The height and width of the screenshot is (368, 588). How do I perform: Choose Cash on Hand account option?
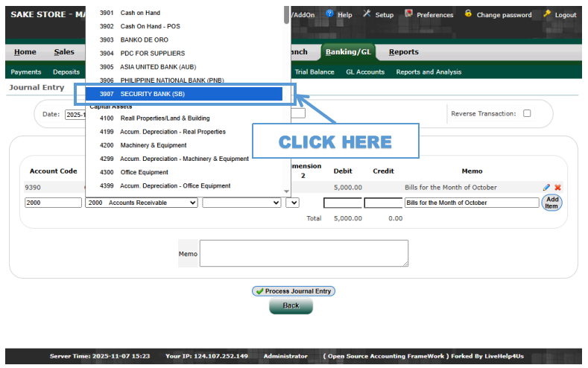[140, 13]
